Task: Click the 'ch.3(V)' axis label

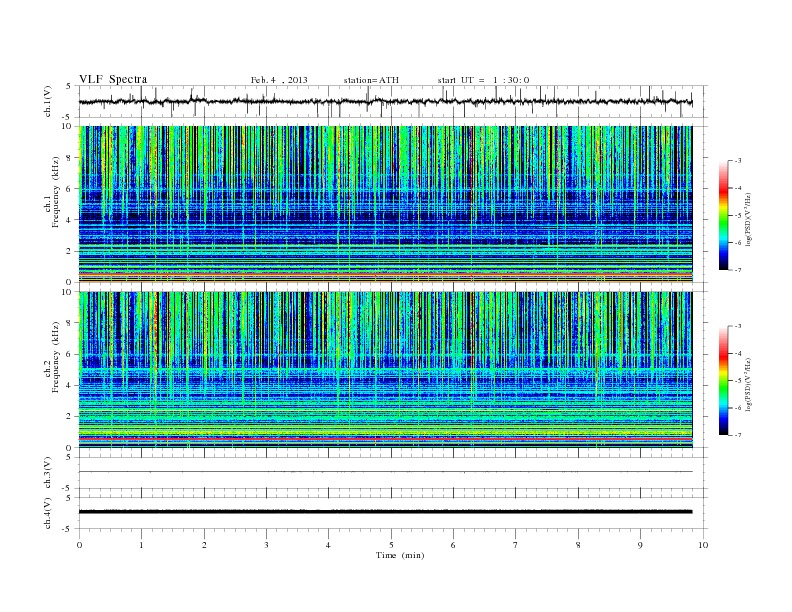Action: click(x=48, y=473)
